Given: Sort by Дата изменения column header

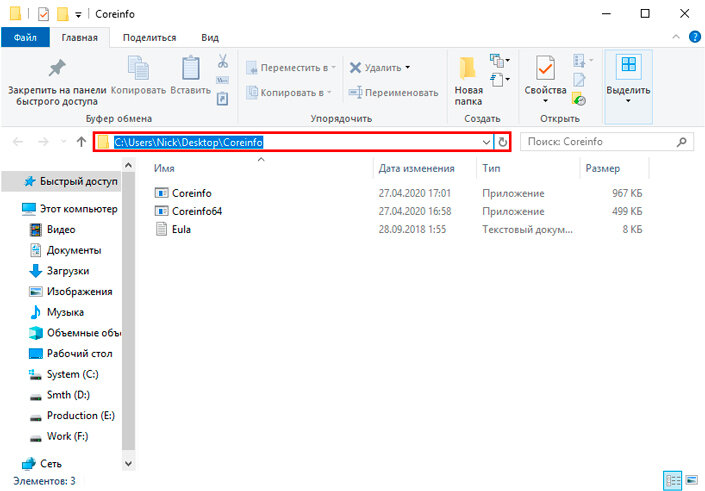Looking at the screenshot, I should pyautogui.click(x=424, y=169).
